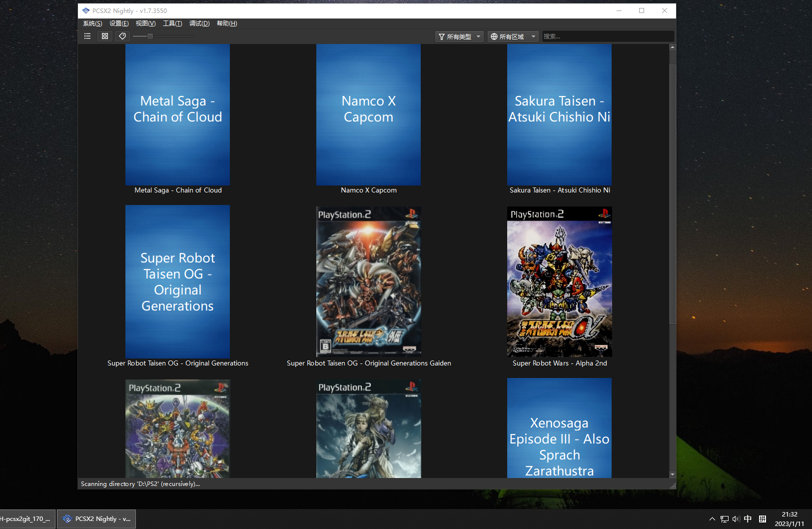The height and width of the screenshot is (529, 812).
Task: Select Original Generations Gaiden cover art
Action: point(369,281)
